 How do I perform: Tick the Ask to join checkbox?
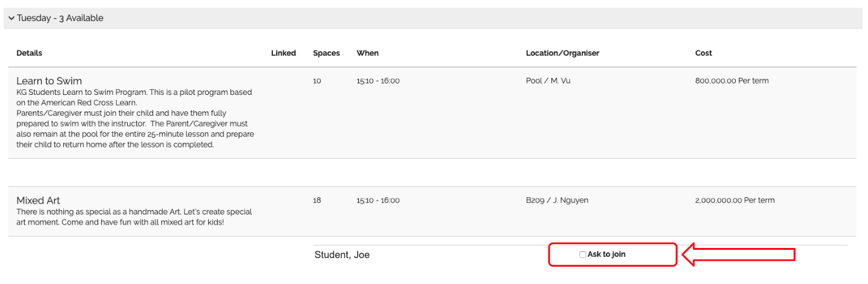click(x=582, y=254)
